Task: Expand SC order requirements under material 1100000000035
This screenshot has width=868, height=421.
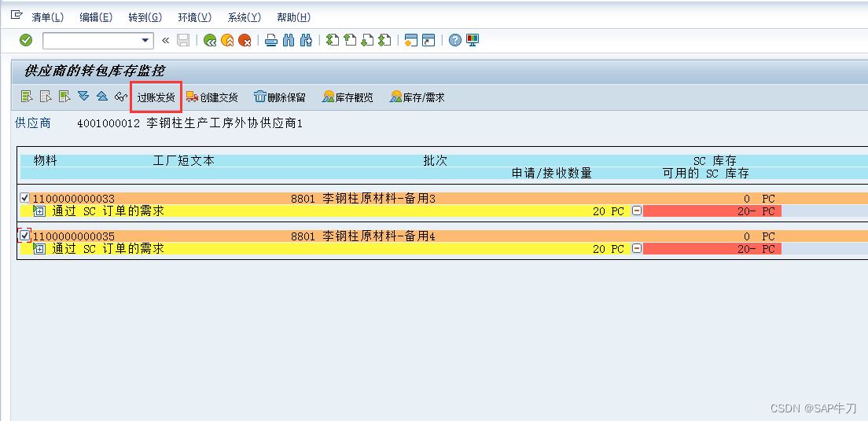Action: (x=39, y=249)
